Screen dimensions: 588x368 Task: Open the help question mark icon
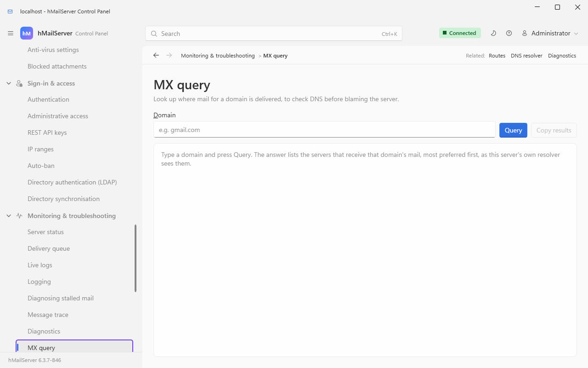509,33
